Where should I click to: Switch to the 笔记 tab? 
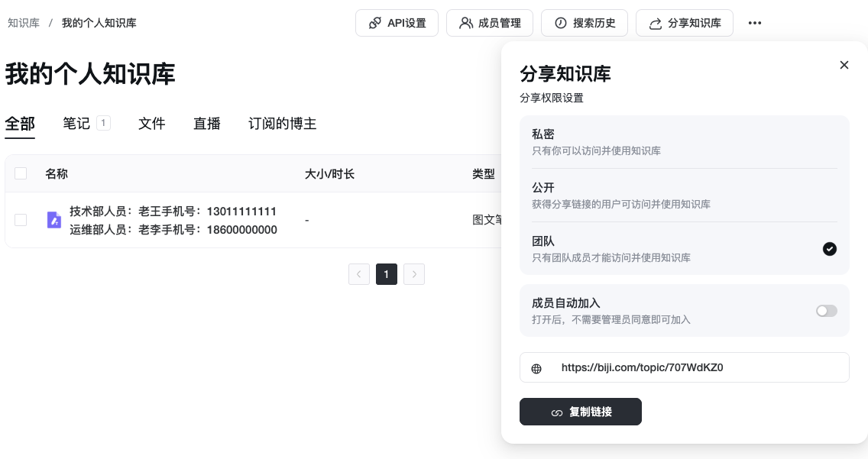click(76, 124)
